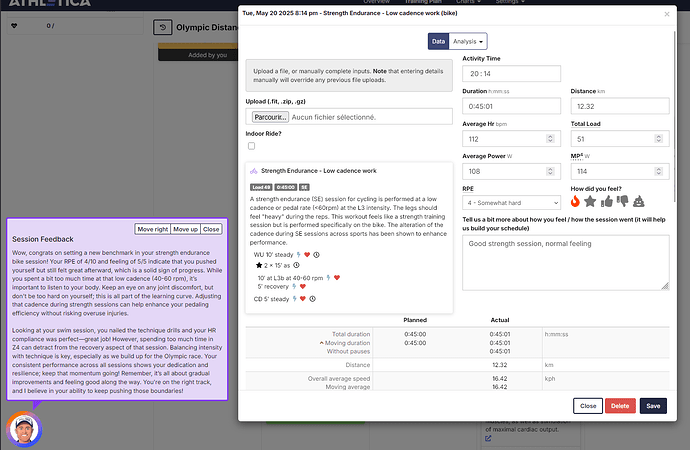Click the clock icon on WU 10' steady

tap(316, 255)
